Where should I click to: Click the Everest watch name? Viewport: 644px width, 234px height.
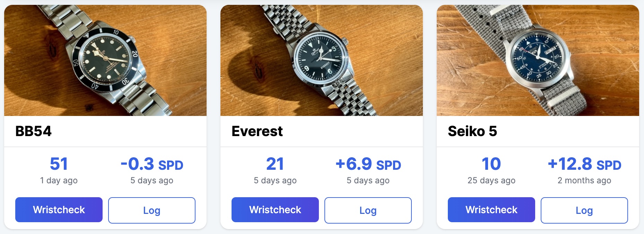point(257,131)
